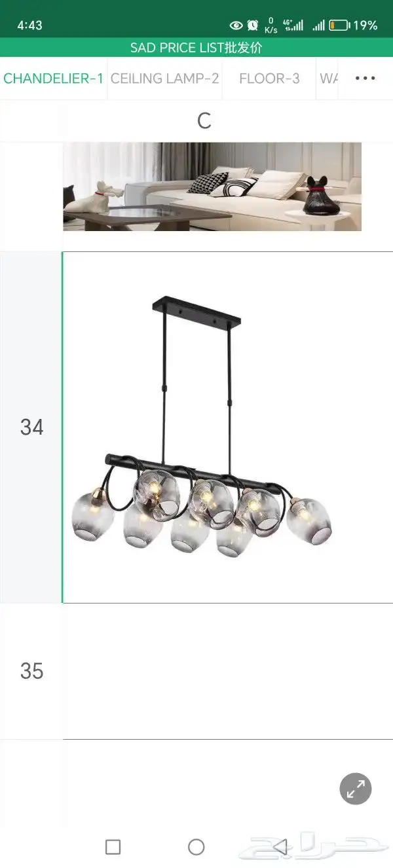The height and width of the screenshot is (868, 393).
Task: Open the FLOOR-3 sheet tab
Action: (x=269, y=79)
